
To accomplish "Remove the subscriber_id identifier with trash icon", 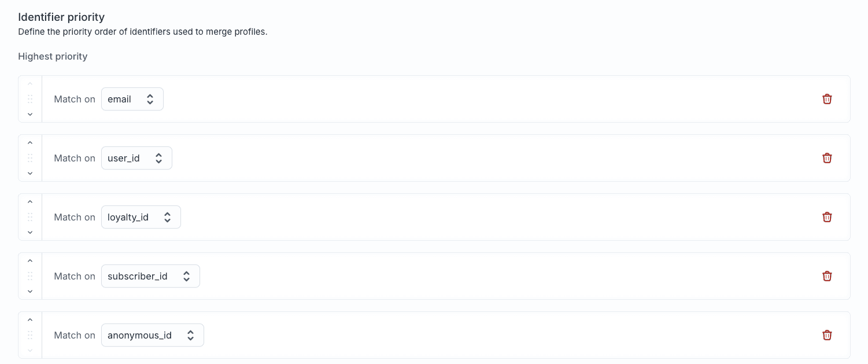I will (x=827, y=276).
